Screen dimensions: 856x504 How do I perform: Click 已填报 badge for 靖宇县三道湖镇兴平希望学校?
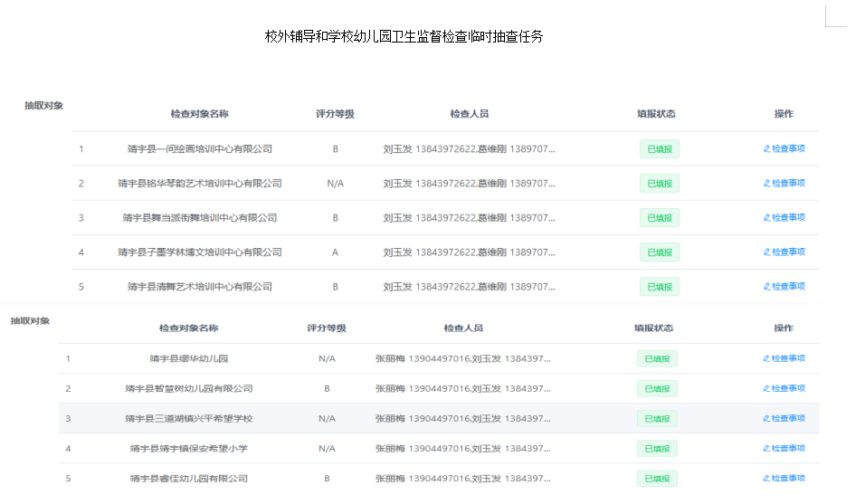657,419
